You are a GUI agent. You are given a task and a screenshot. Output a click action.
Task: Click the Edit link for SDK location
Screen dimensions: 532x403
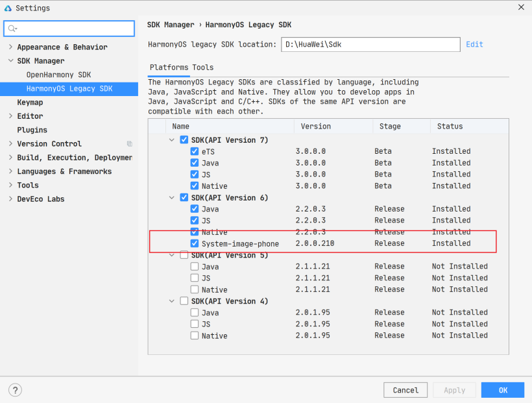[x=474, y=44]
